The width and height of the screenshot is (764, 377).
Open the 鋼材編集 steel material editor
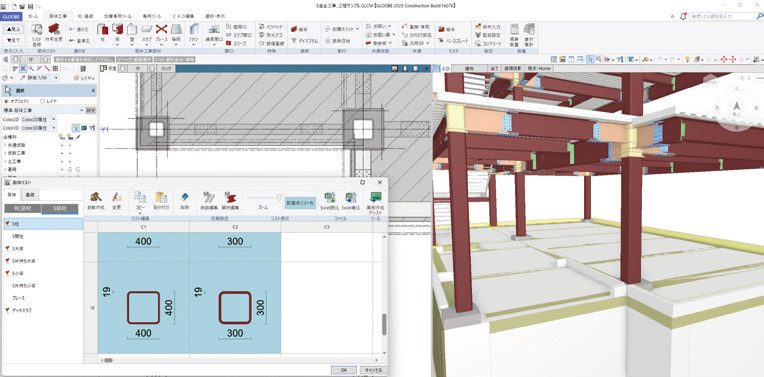(x=230, y=201)
